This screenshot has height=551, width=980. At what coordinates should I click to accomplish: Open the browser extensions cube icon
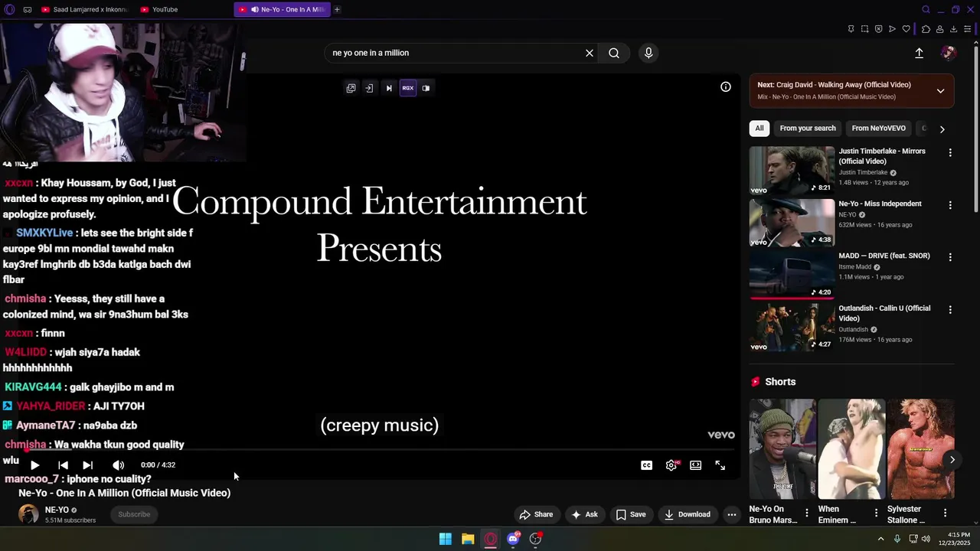pos(926,29)
